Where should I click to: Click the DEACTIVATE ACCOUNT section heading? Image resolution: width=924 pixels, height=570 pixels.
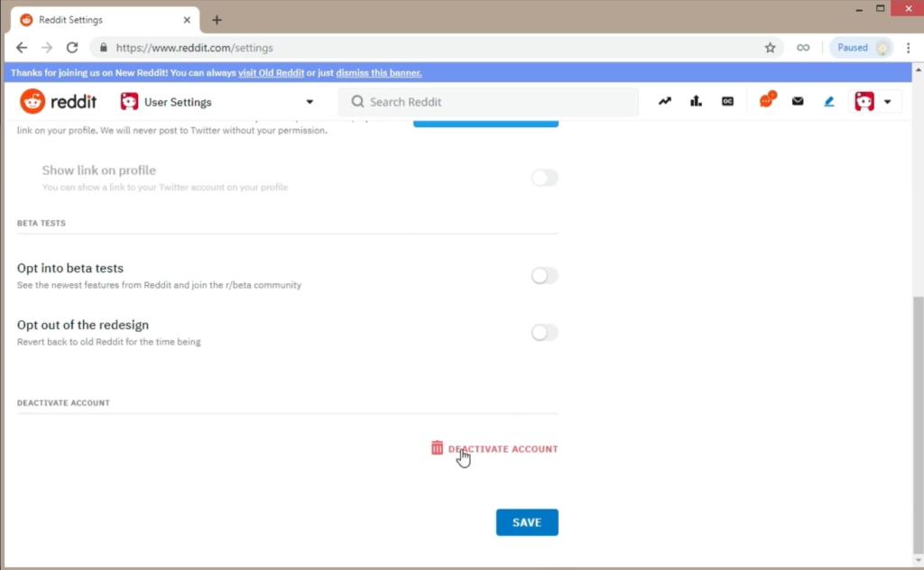[63, 403]
